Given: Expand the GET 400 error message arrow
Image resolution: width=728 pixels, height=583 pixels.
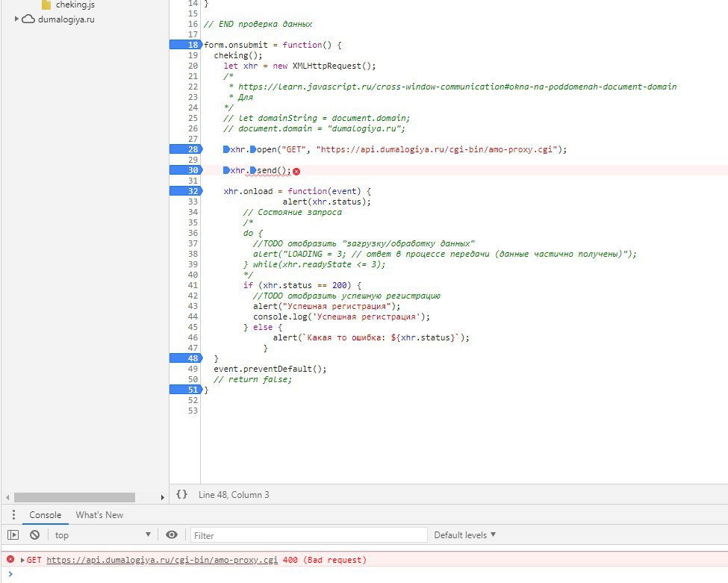Looking at the screenshot, I should [22, 560].
